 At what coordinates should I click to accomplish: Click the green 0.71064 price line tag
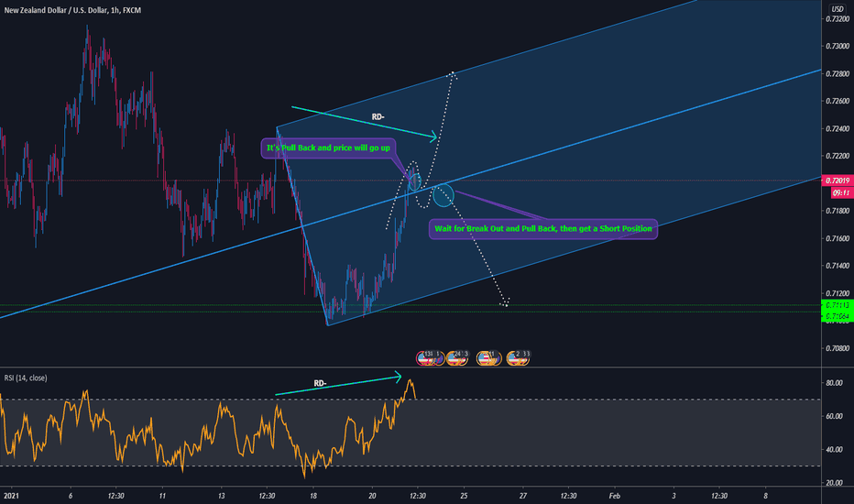[838, 316]
